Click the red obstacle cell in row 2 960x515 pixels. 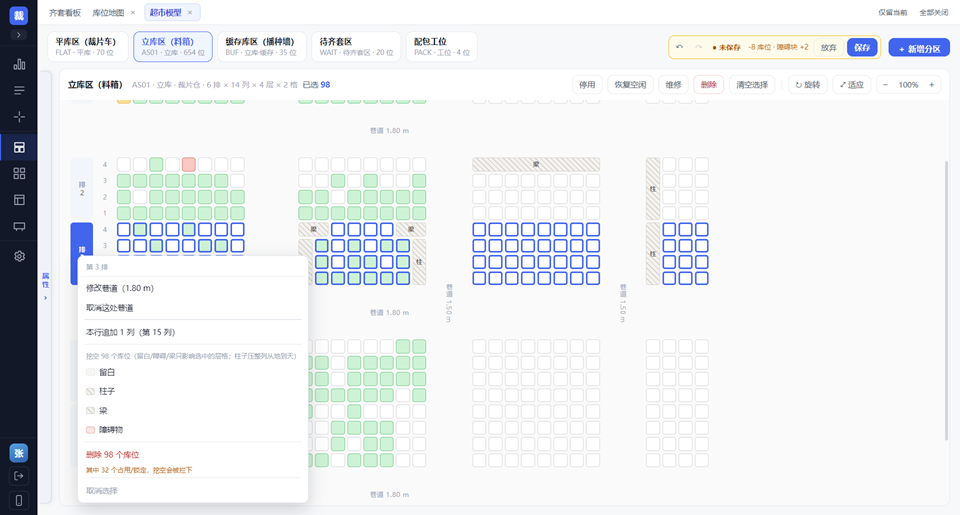pyautogui.click(x=189, y=164)
